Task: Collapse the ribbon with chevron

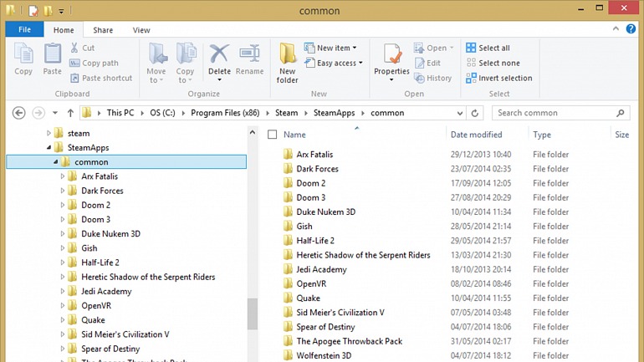Action: [616, 28]
